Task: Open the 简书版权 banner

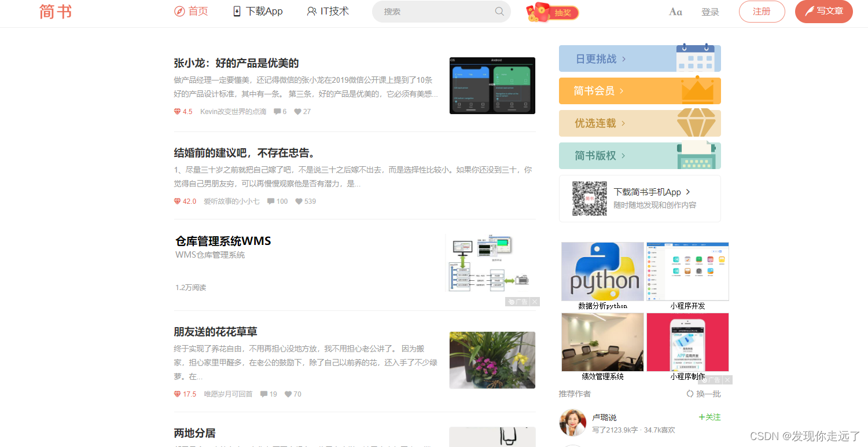Action: pyautogui.click(x=640, y=156)
